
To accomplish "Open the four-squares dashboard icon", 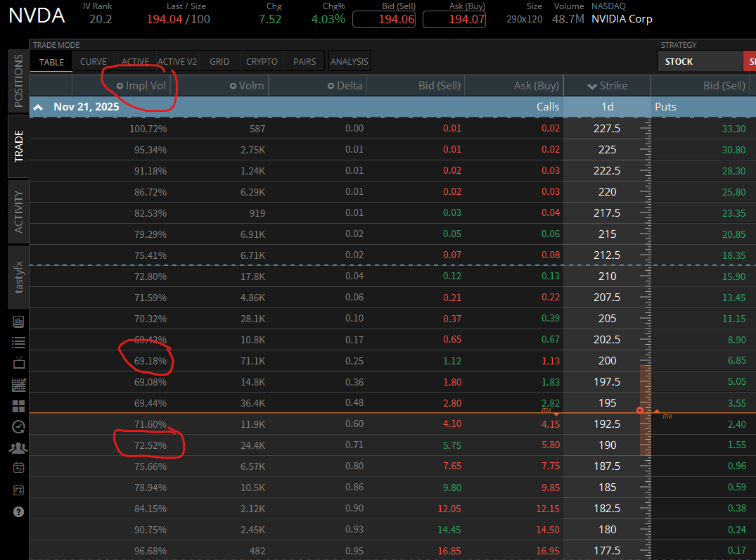I will [x=18, y=406].
